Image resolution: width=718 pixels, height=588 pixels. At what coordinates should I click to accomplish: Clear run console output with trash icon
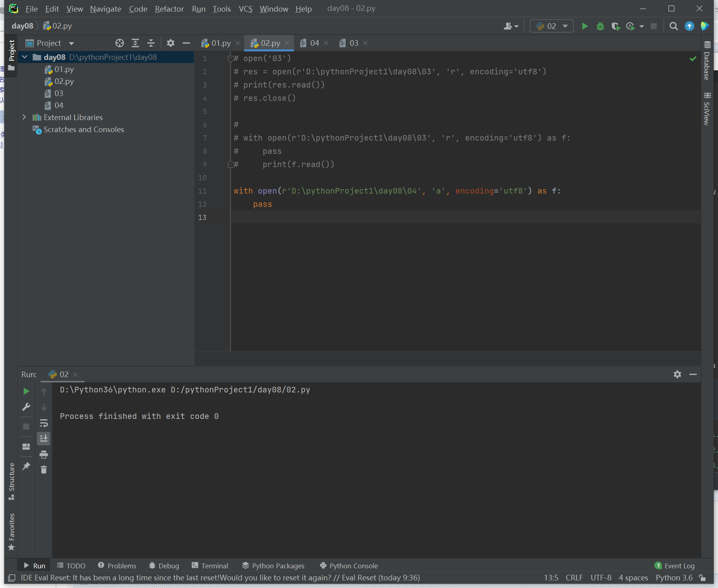pos(44,470)
